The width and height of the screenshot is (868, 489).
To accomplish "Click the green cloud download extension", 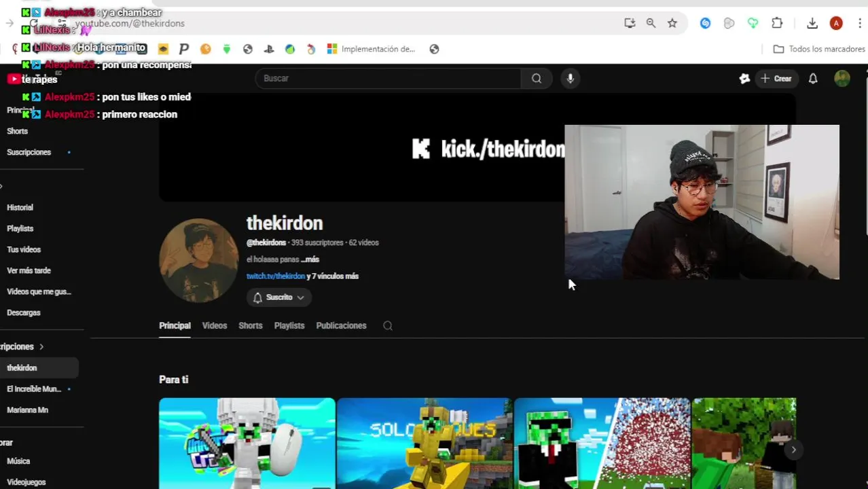I will click(753, 23).
